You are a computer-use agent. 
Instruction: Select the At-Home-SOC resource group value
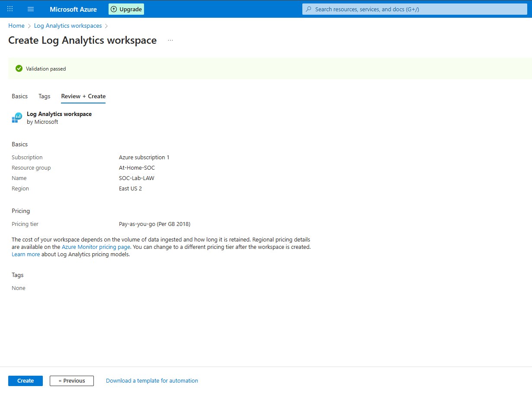coord(137,168)
